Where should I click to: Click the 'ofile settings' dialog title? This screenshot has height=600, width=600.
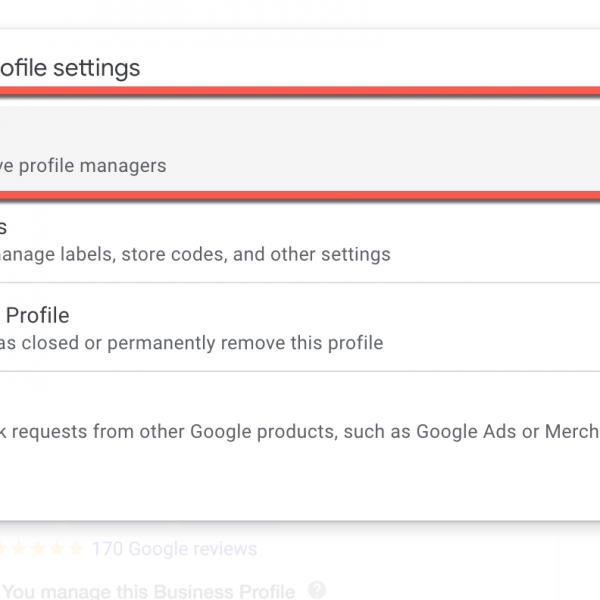pyautogui.click(x=70, y=67)
